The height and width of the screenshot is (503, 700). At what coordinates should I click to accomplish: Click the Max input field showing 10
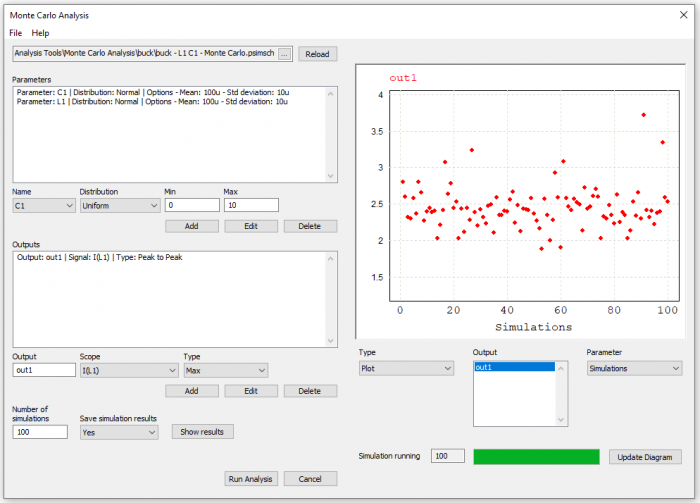tap(251, 205)
